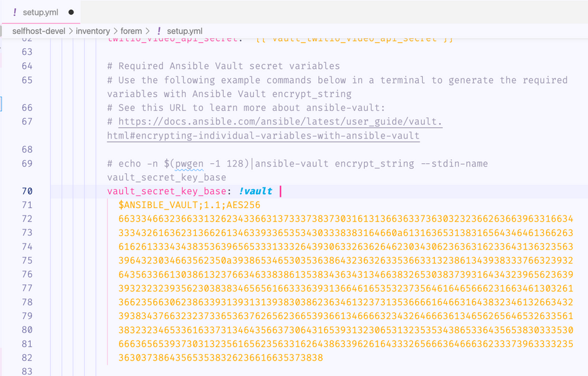Click the YAML icon in breadcrumb path

pos(159,31)
